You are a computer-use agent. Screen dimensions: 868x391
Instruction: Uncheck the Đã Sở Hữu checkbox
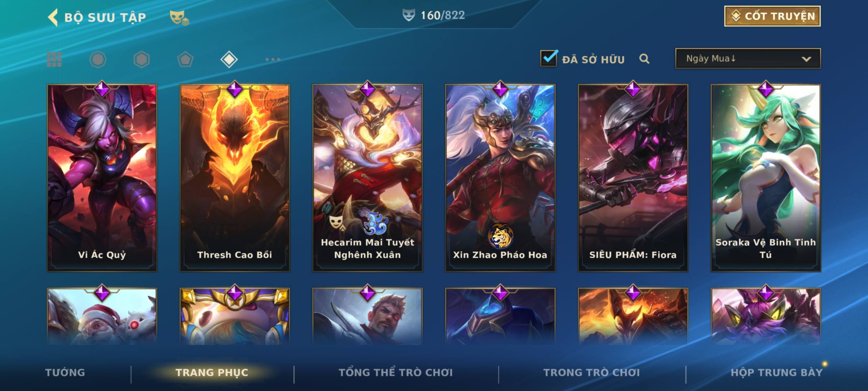(549, 58)
